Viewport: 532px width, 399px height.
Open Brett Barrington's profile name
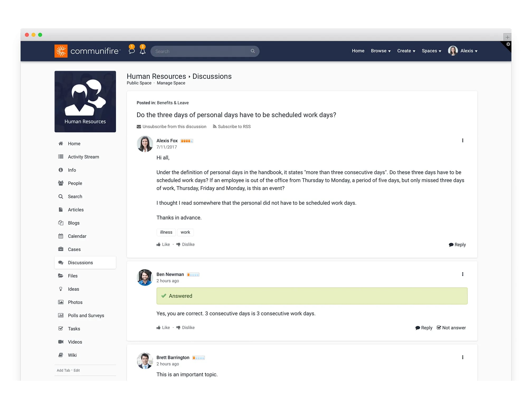click(173, 358)
